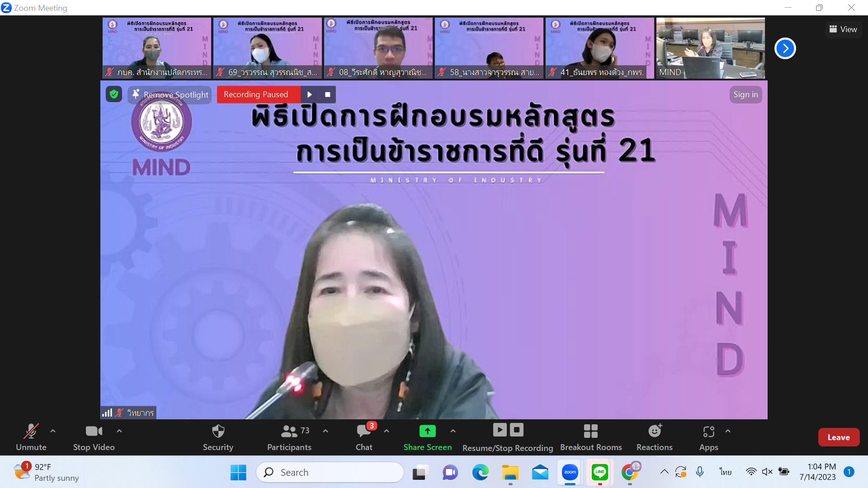Open the Teams Chat taskbar icon

450,472
